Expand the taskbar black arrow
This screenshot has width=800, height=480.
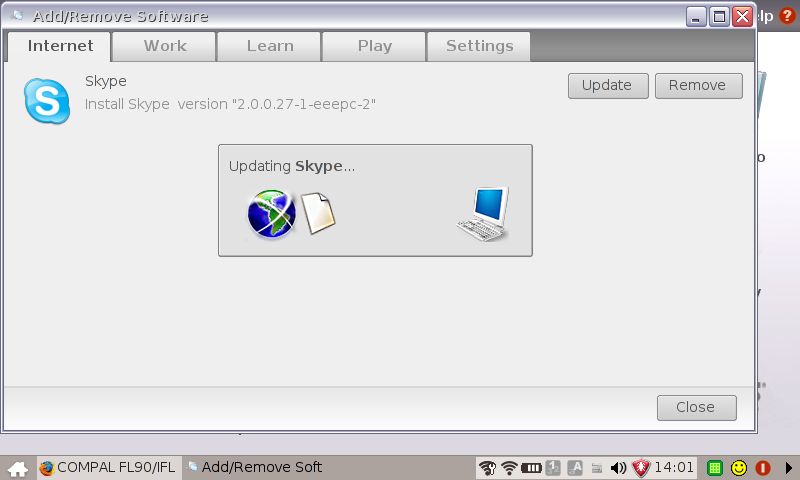click(x=789, y=468)
